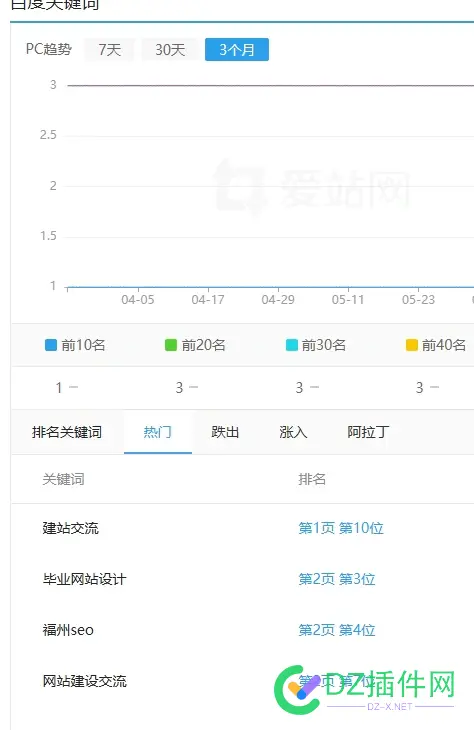Click the 04-29 date on chart axis
The width and height of the screenshot is (474, 730).
pyautogui.click(x=278, y=299)
